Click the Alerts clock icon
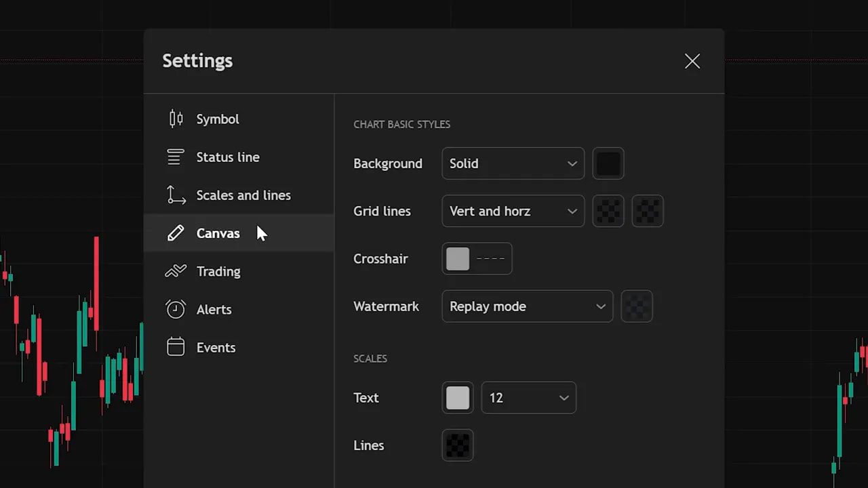Viewport: 868px width, 488px height. click(x=176, y=309)
